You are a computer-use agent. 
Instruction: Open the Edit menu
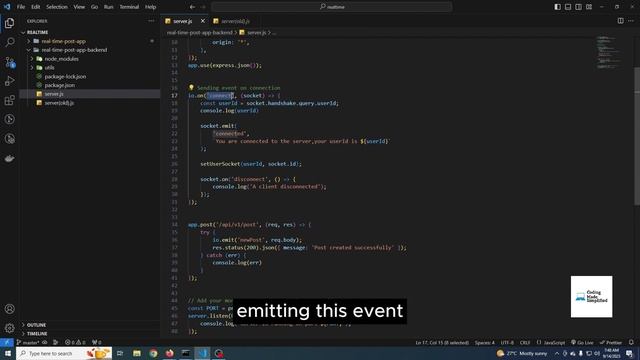(36, 7)
